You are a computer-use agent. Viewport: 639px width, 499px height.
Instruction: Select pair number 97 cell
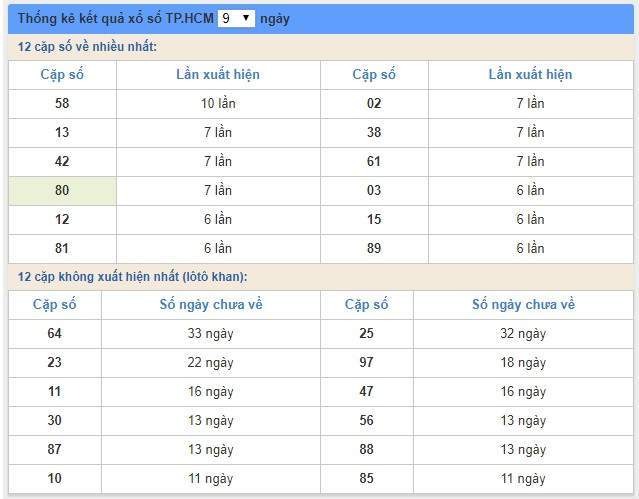point(367,362)
